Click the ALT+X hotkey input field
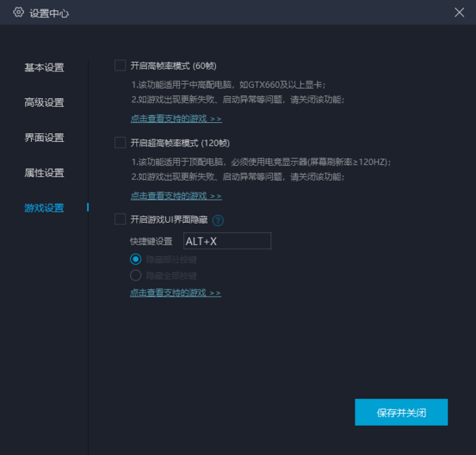476x455 pixels. (227, 241)
